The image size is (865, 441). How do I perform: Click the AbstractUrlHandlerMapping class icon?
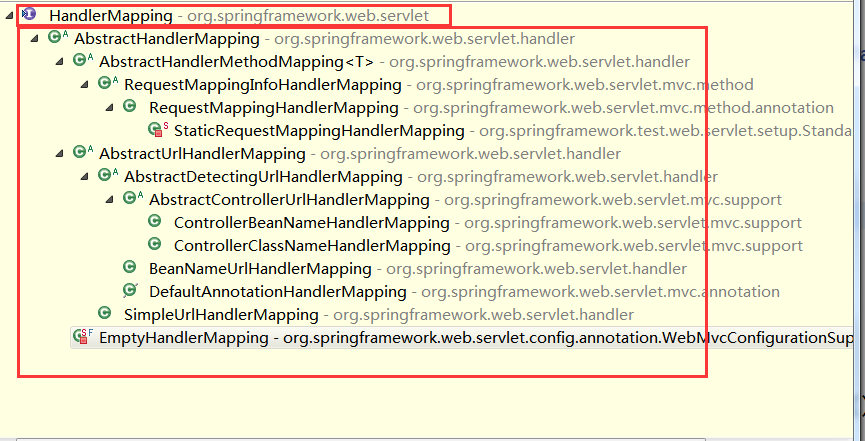[82, 152]
